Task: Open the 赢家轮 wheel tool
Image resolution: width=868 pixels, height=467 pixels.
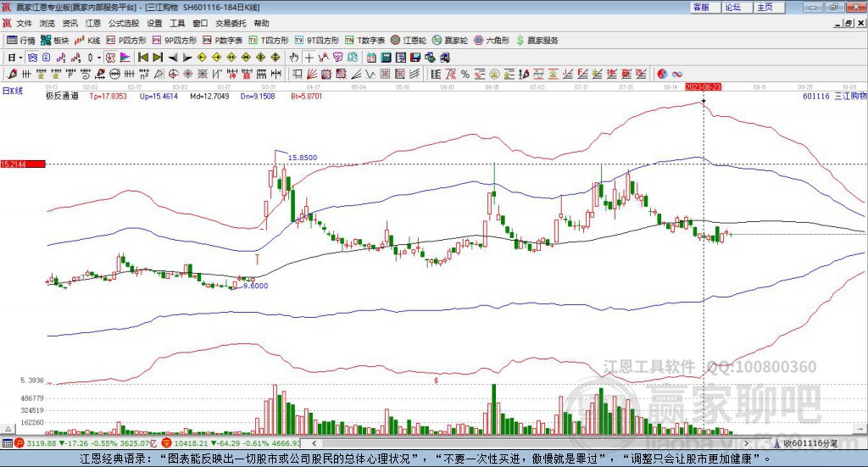Action: click(x=450, y=41)
